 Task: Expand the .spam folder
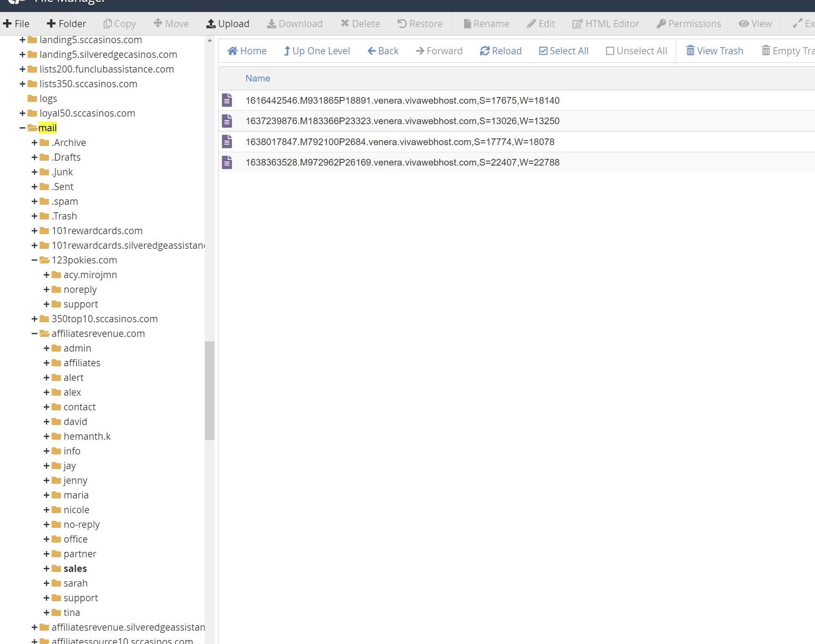[x=34, y=201]
